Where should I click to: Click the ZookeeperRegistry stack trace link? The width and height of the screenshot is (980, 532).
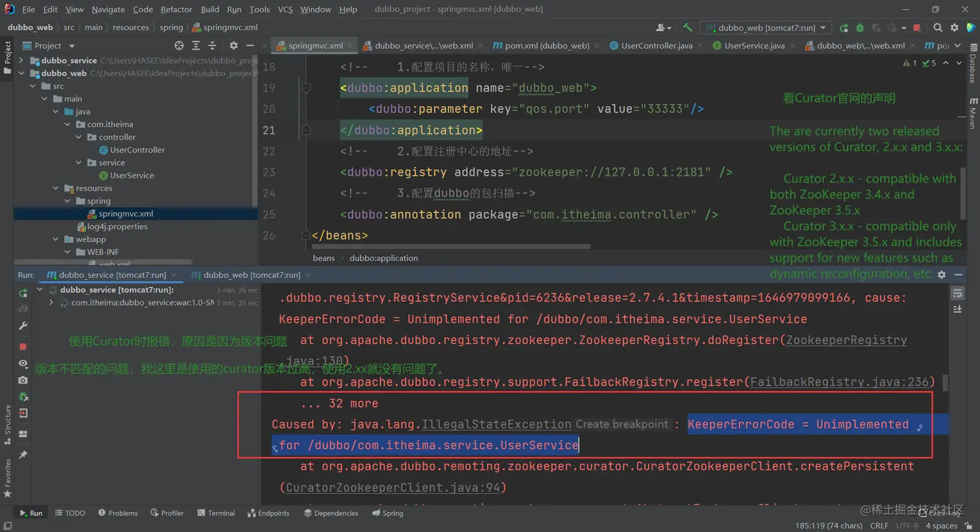coord(846,340)
